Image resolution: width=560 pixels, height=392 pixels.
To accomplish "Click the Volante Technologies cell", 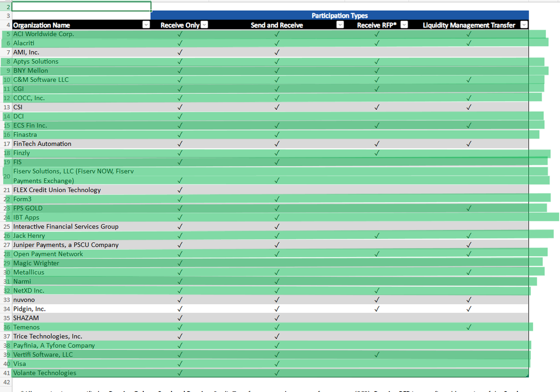I will 81,373.
